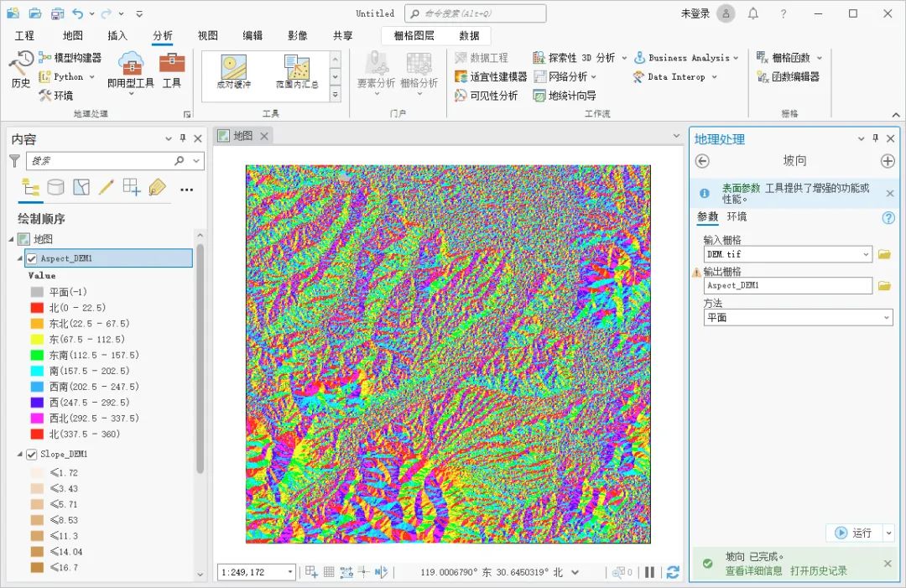
Task: Open the Tools (工具) toolbox
Action: 172,70
